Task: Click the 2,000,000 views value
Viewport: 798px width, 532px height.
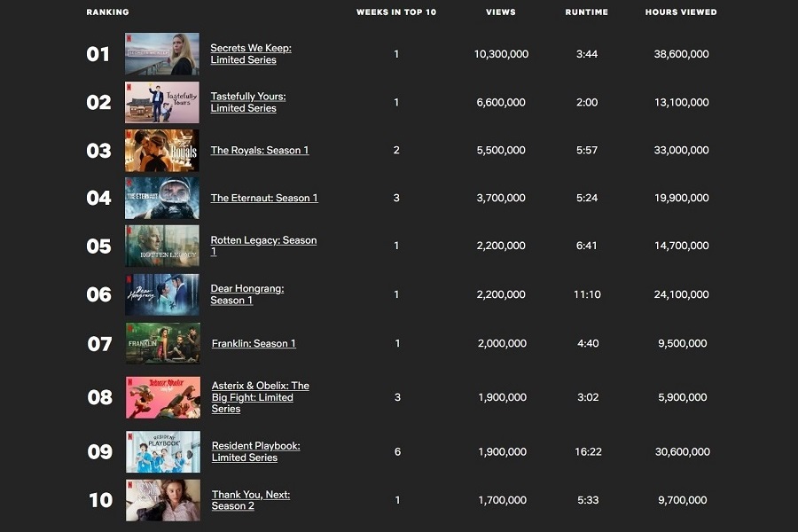Action: (x=503, y=344)
